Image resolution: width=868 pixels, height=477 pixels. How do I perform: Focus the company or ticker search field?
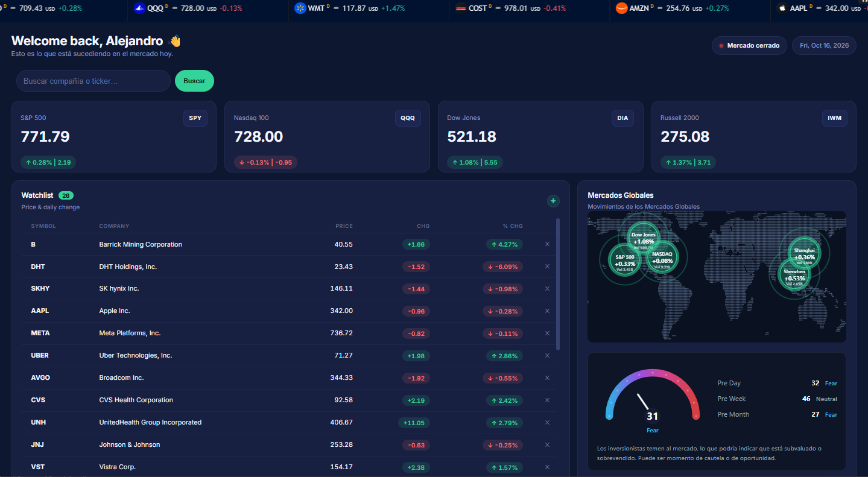[93, 81]
